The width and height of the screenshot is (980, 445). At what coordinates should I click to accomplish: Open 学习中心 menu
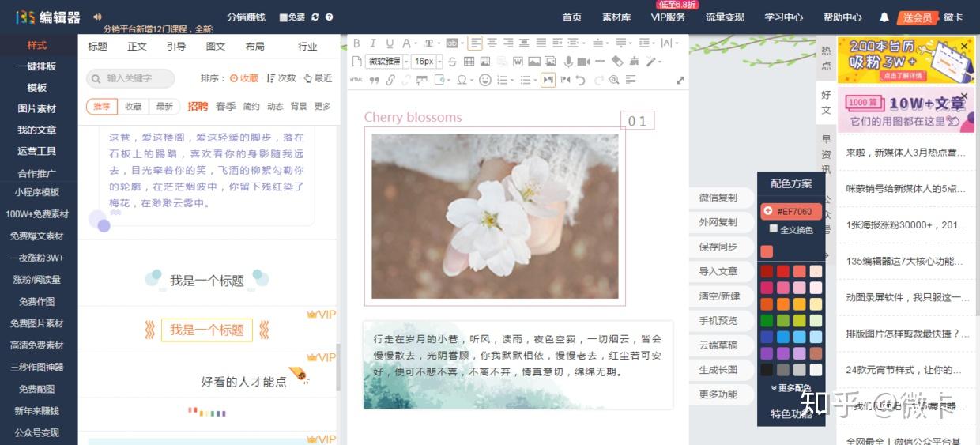click(784, 17)
